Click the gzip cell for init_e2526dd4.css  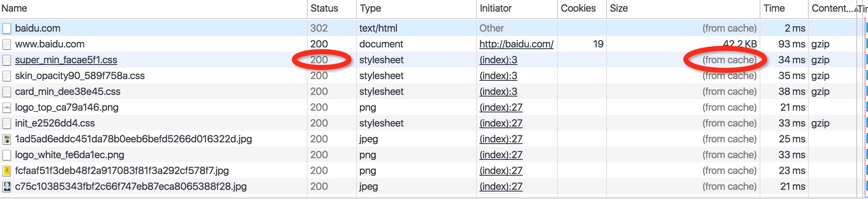tap(820, 123)
